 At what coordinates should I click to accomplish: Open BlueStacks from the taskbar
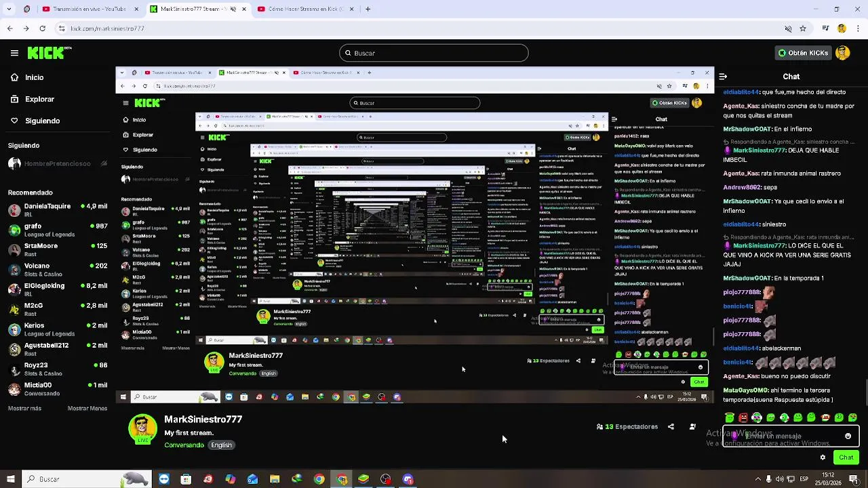pos(363,479)
